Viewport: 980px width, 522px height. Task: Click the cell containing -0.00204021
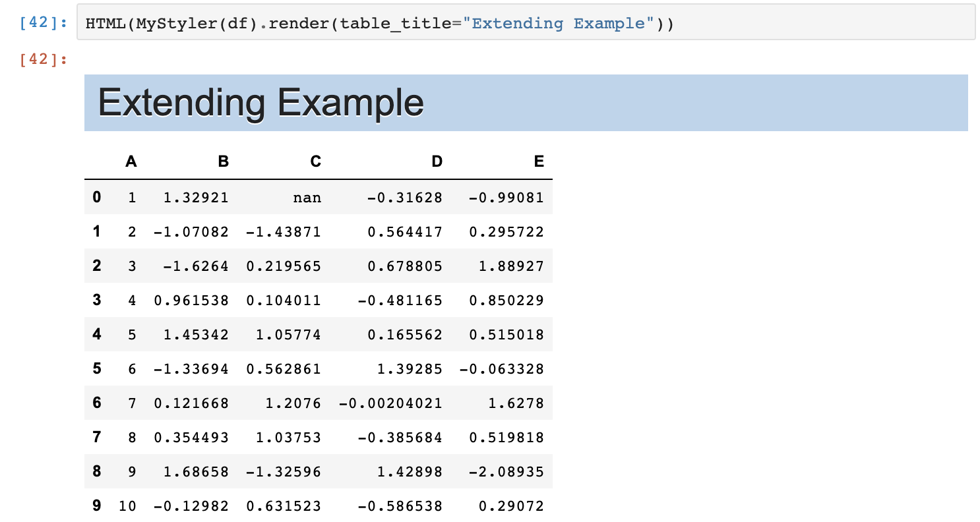pos(390,403)
